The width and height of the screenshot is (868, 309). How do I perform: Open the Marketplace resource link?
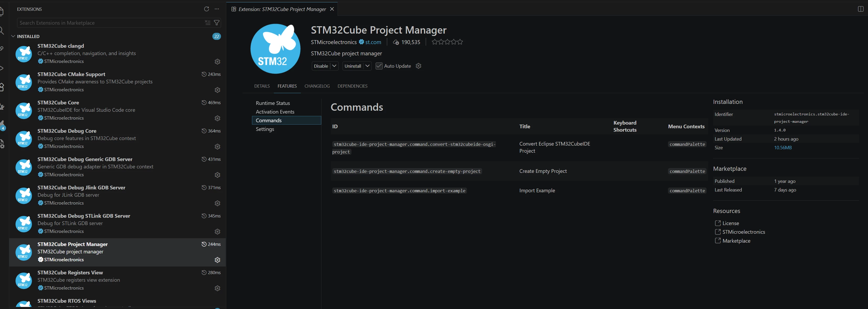click(736, 241)
